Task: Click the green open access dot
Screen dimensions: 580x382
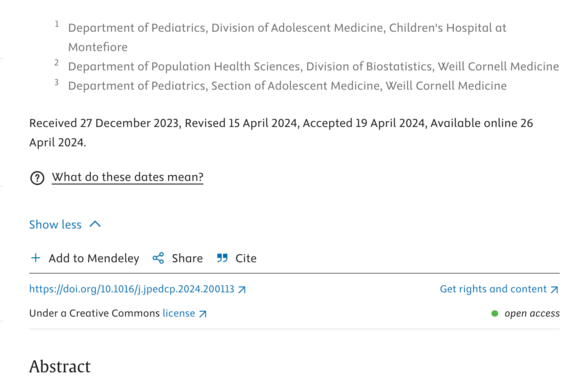Action: point(495,314)
